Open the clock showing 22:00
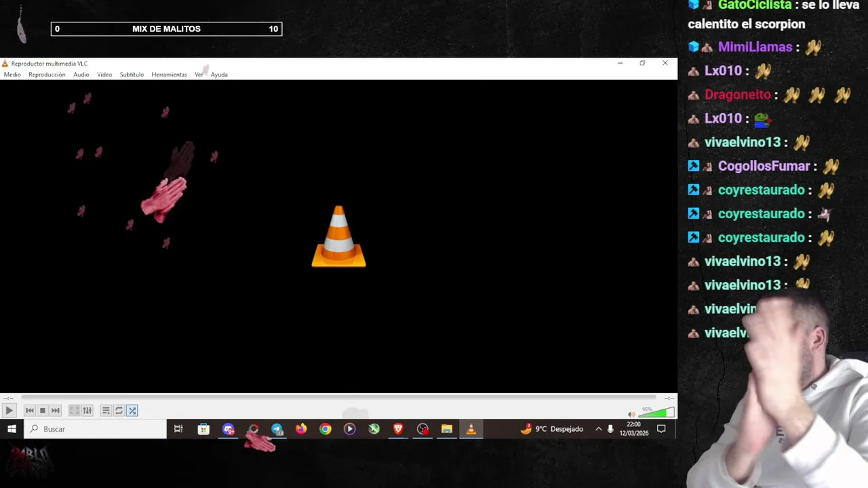 pos(633,429)
